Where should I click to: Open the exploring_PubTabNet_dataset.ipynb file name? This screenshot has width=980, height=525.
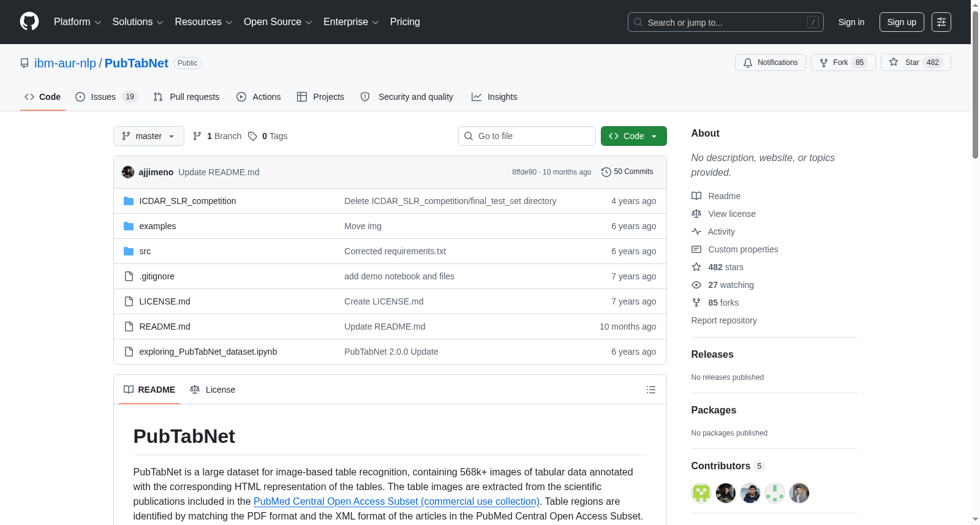tap(208, 352)
